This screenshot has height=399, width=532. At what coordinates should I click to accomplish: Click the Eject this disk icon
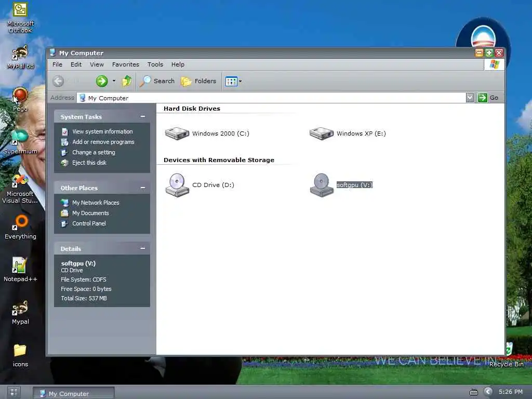pyautogui.click(x=64, y=163)
